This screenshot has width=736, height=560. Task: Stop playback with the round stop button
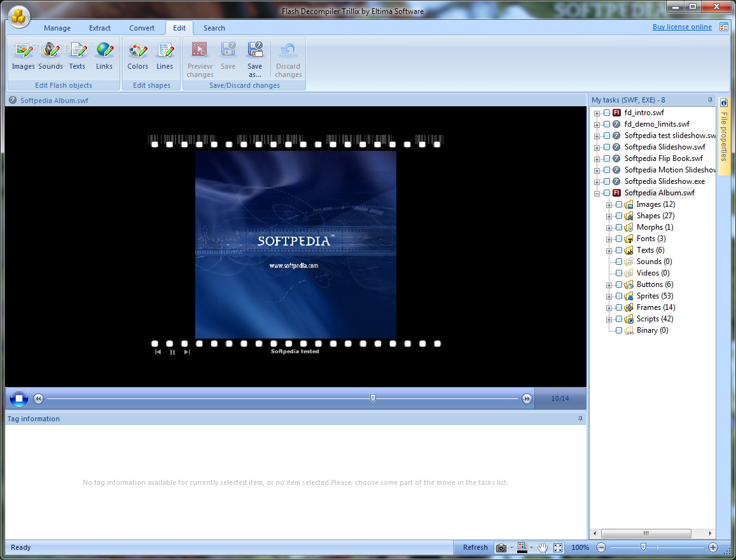[19, 398]
